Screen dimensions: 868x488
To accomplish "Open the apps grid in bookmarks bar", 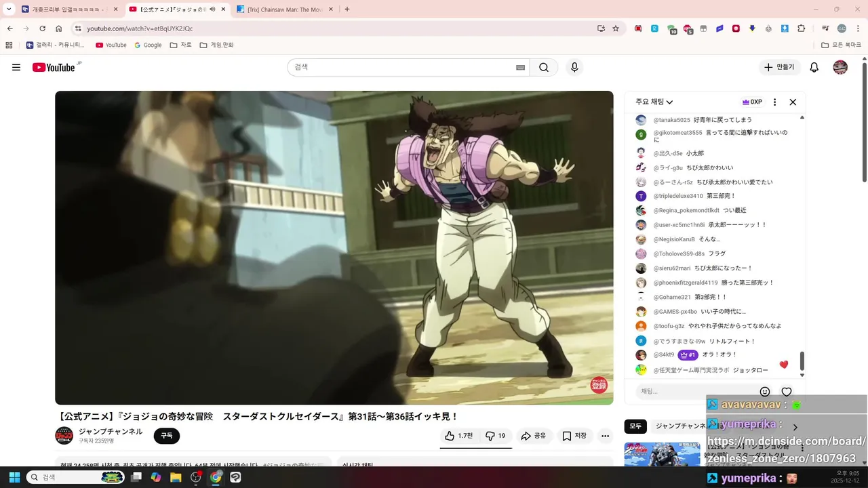I will [x=9, y=45].
